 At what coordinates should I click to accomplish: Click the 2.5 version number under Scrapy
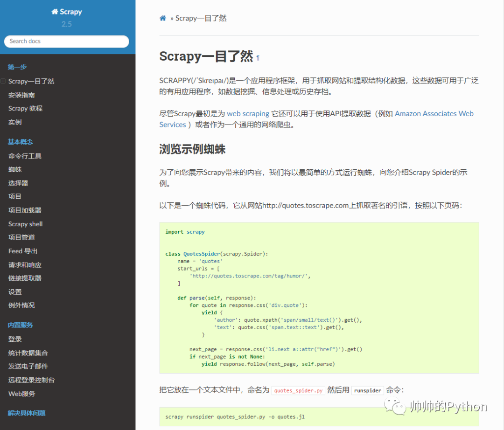point(67,24)
